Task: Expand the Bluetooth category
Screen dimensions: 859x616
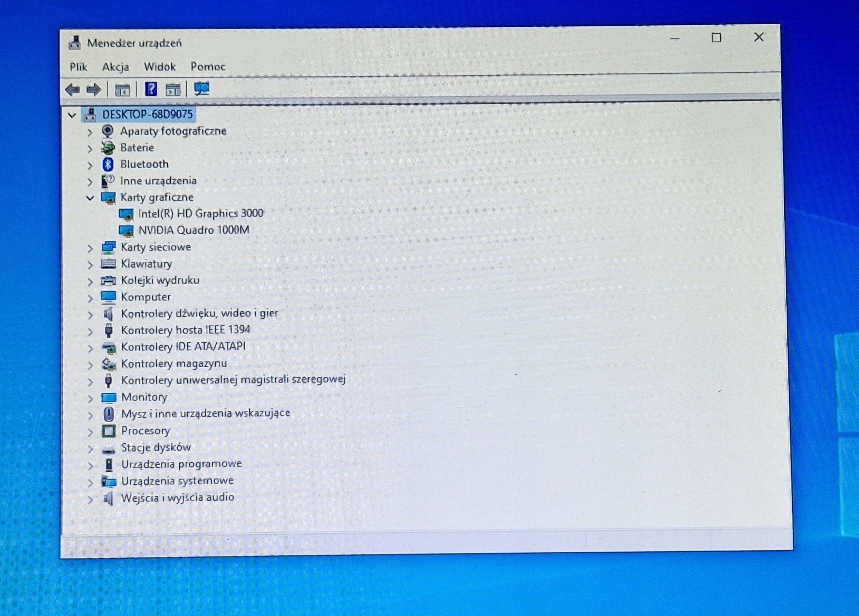Action: tap(90, 165)
